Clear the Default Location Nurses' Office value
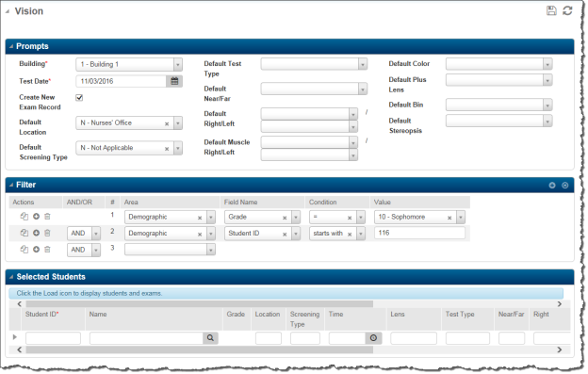 point(167,124)
